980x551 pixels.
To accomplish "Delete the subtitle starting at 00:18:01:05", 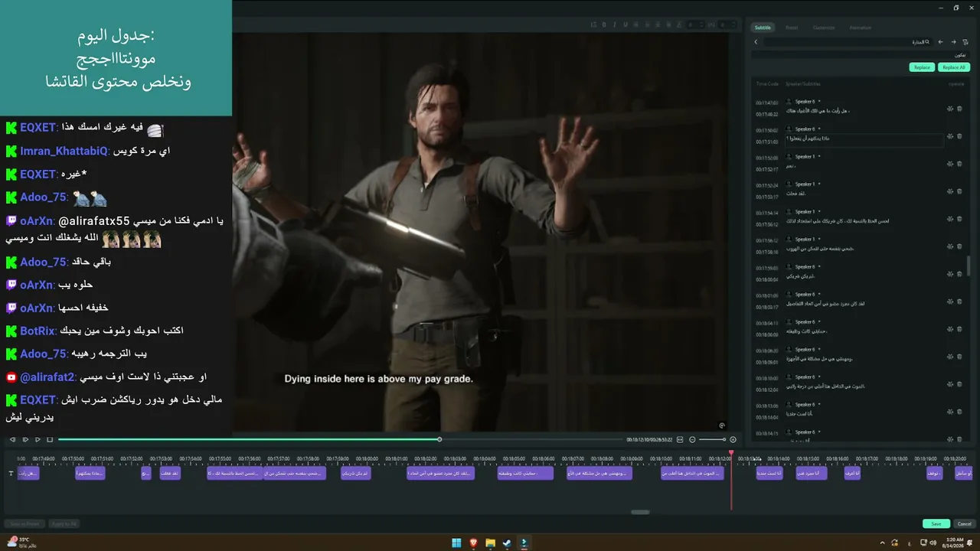I will (x=959, y=302).
